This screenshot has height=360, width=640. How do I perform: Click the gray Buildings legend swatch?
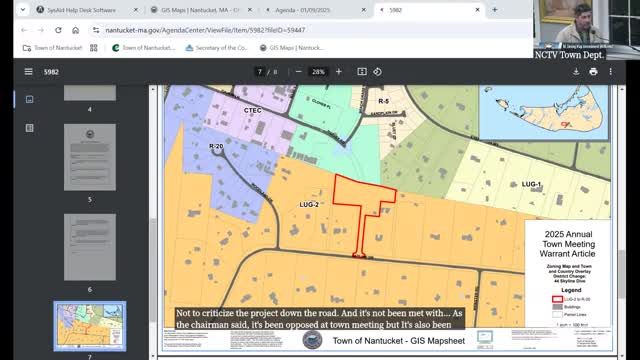pyautogui.click(x=557, y=307)
